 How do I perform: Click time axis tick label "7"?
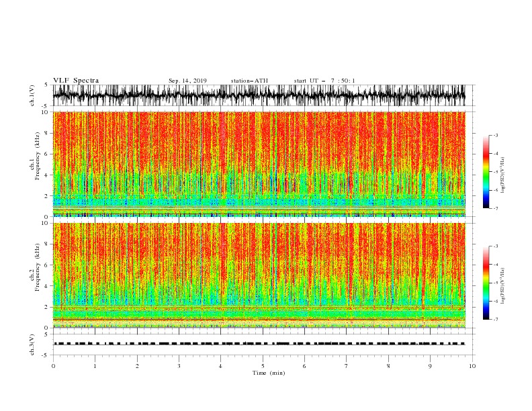(347, 366)
